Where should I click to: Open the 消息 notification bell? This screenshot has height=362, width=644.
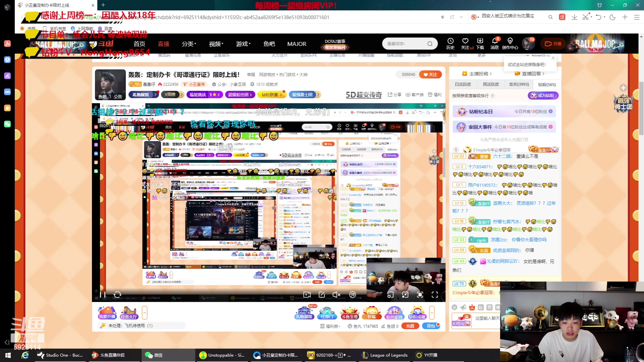point(495,44)
